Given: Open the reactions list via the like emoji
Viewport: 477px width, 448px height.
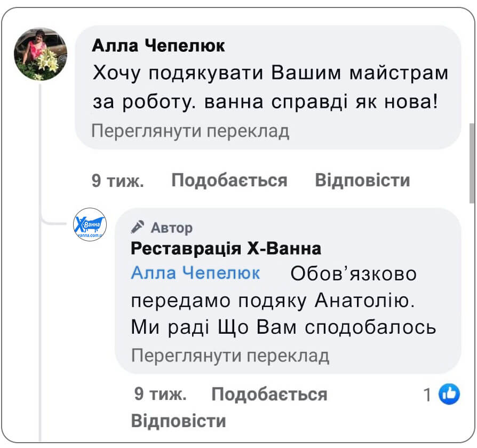Looking at the screenshot, I should click(449, 394).
